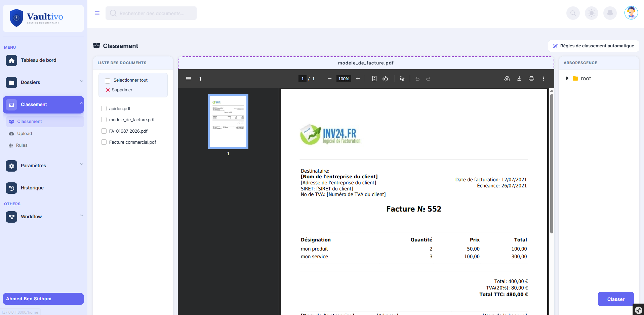Click the Paramètres gear icon

pyautogui.click(x=11, y=166)
